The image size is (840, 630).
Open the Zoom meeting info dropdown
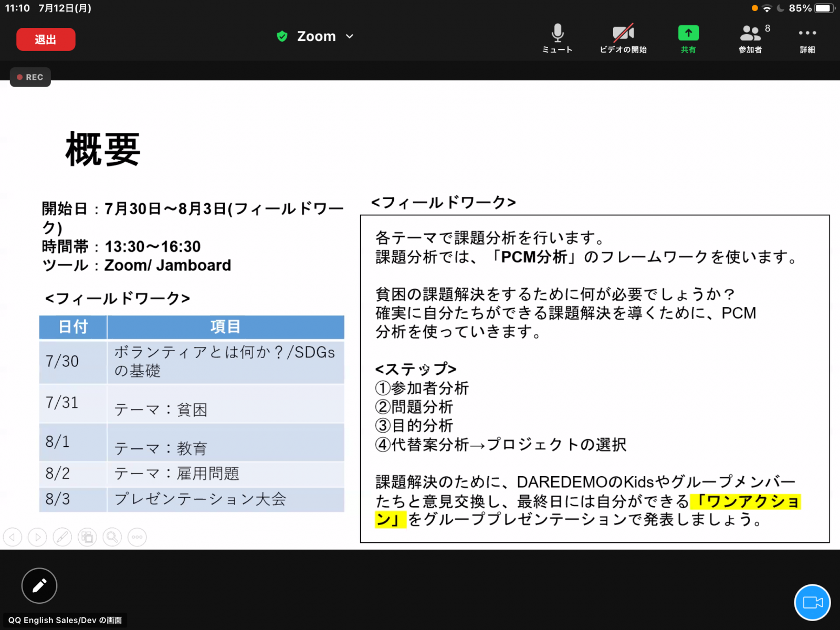(x=325, y=36)
